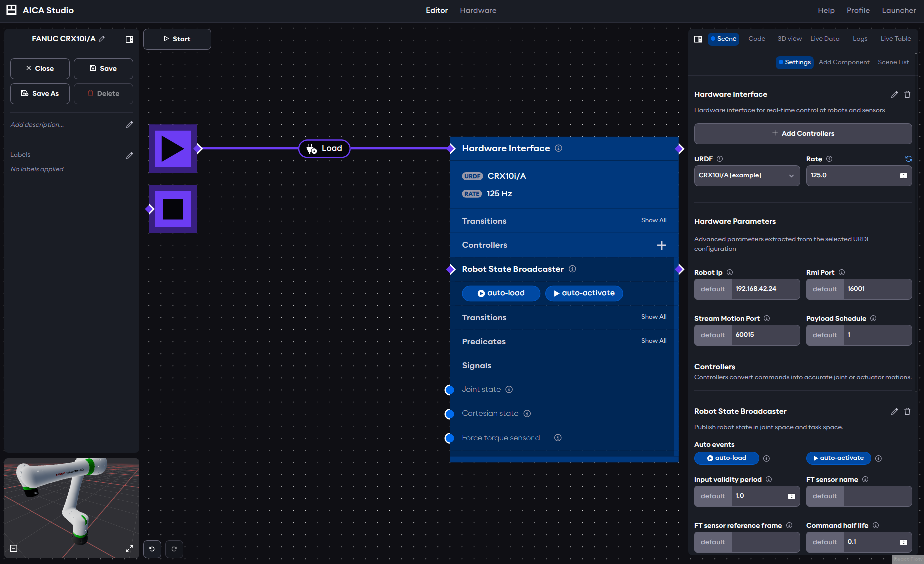Edit the Hardware Interface with the pencil icon

[x=894, y=94]
